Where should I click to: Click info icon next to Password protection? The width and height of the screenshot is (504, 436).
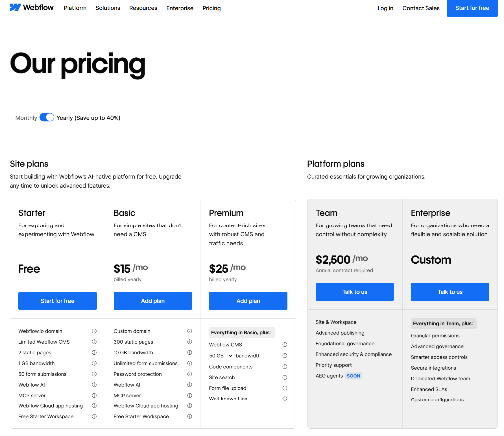190,374
